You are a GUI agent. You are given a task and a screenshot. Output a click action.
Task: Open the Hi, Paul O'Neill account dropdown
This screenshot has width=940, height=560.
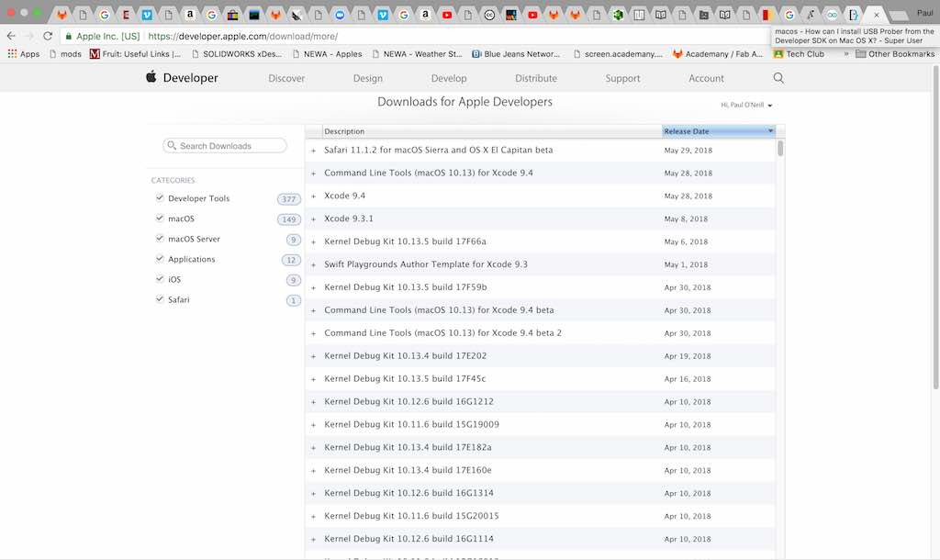(746, 105)
